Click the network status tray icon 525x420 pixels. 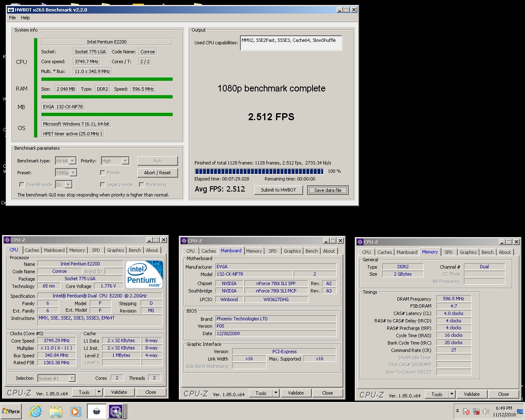pos(476,411)
